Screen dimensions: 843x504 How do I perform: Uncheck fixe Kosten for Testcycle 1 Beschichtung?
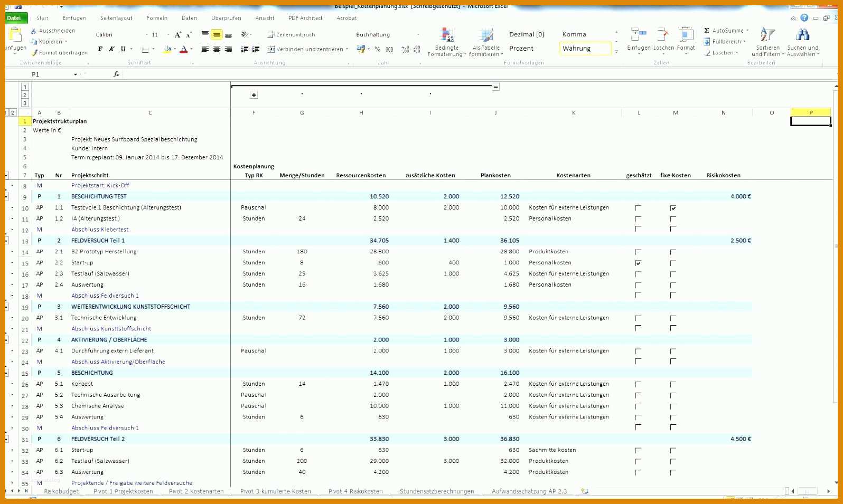[x=673, y=208]
